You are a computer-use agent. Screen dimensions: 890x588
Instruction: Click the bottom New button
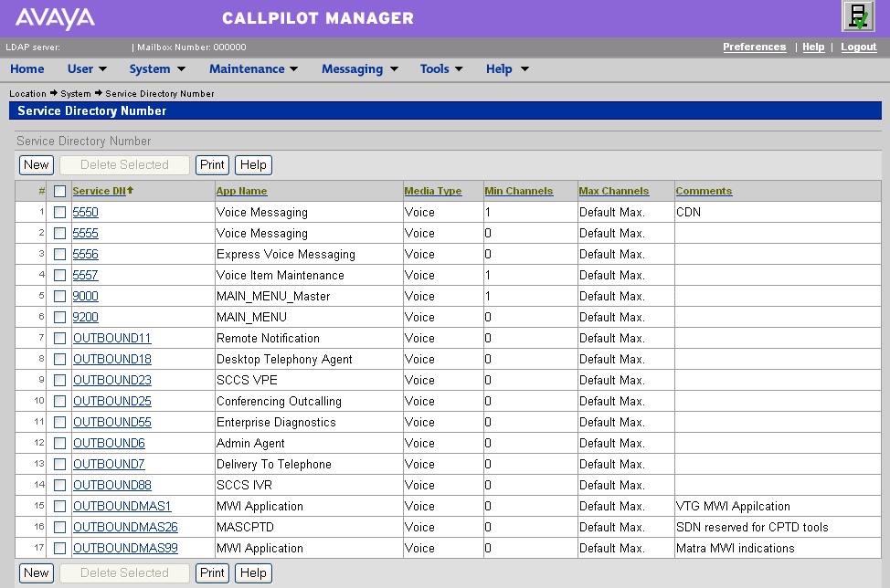pos(37,573)
